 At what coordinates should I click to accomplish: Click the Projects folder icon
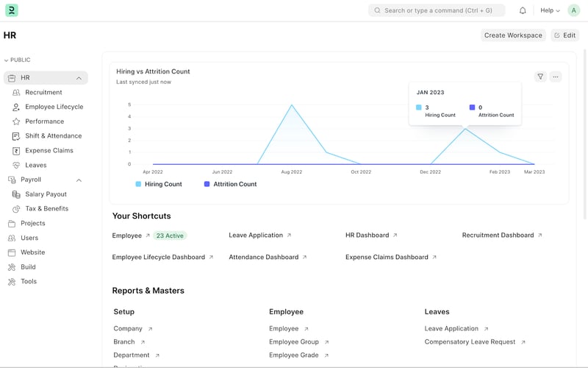12,224
